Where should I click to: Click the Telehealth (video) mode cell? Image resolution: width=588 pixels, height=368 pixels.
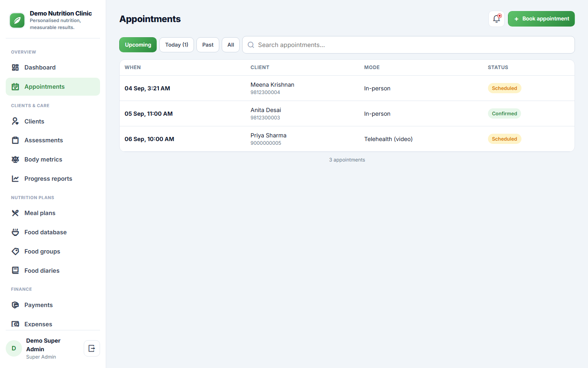pyautogui.click(x=388, y=139)
